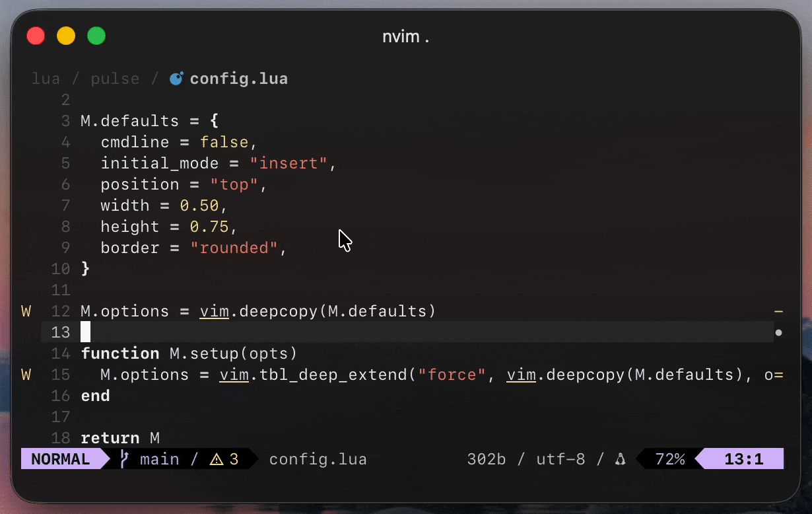Viewport: 812px width, 514px height.
Task: Click the dot marker at right of line 13
Action: pyautogui.click(x=778, y=332)
